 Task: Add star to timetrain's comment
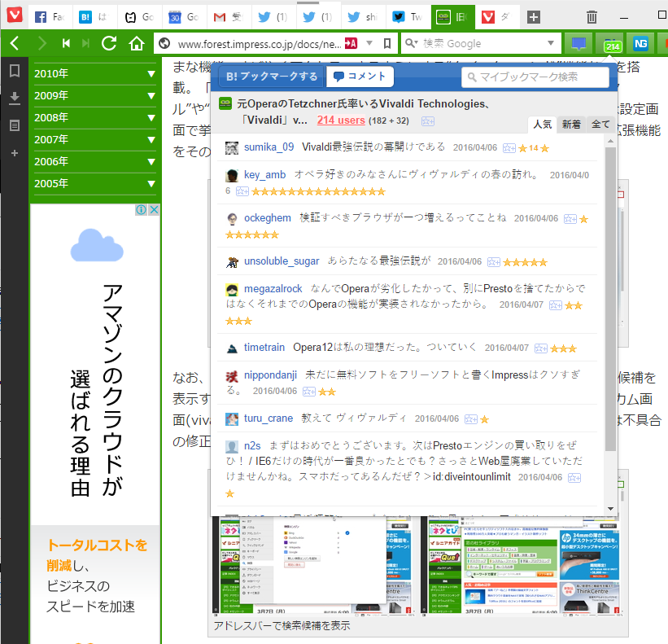pyautogui.click(x=541, y=348)
